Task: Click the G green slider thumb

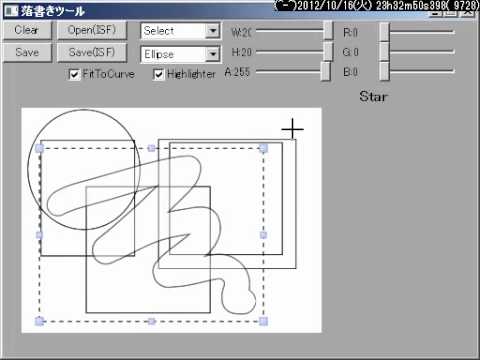Action: (384, 52)
